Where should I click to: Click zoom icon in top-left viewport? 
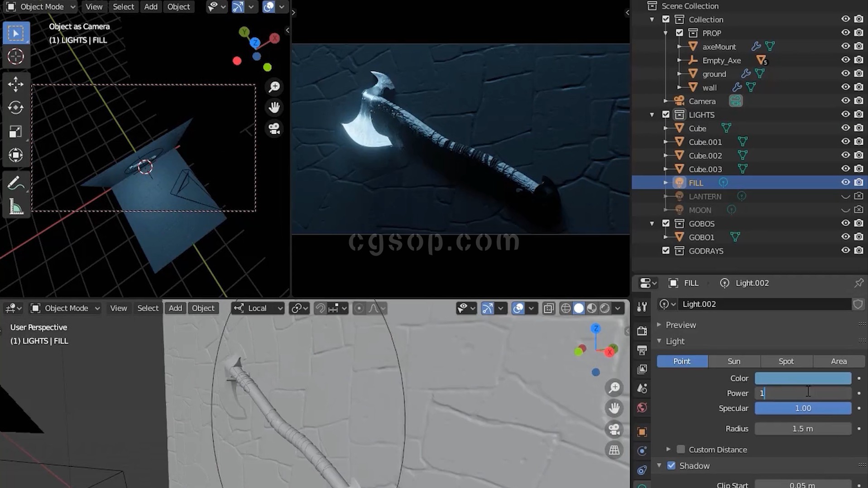point(274,87)
